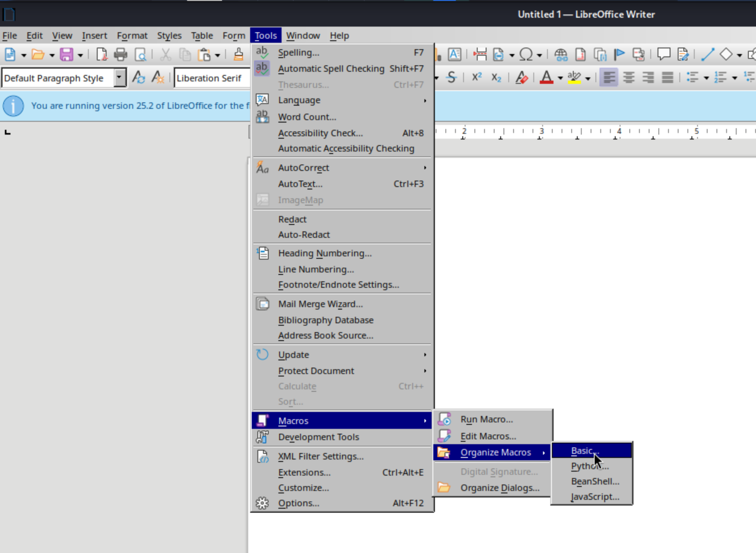Viewport: 756px width, 553px height.
Task: Toggle Center Horizontally alignment
Action: (629, 77)
